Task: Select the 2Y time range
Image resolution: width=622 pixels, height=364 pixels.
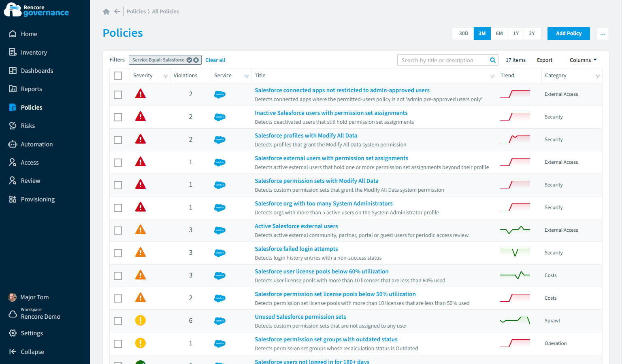Action: point(532,34)
